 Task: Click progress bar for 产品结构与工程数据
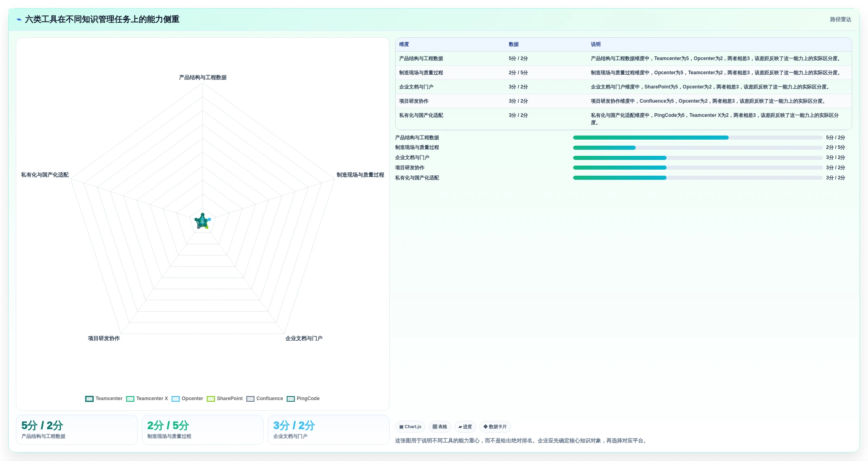click(x=698, y=138)
